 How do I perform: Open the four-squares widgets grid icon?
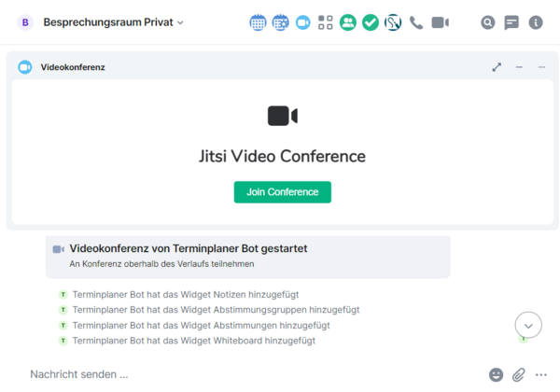[x=326, y=22]
